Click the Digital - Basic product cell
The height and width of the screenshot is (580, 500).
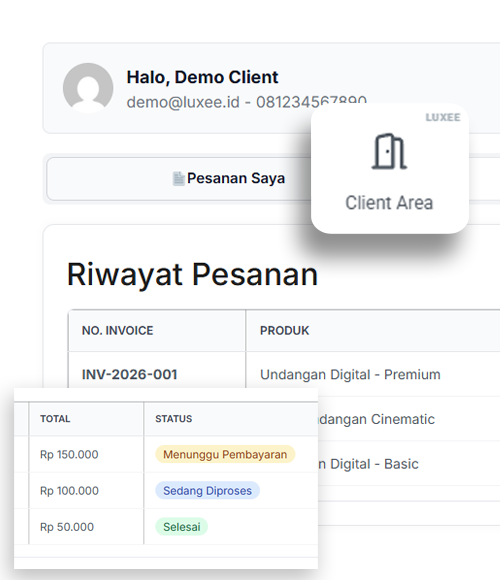coord(368,464)
